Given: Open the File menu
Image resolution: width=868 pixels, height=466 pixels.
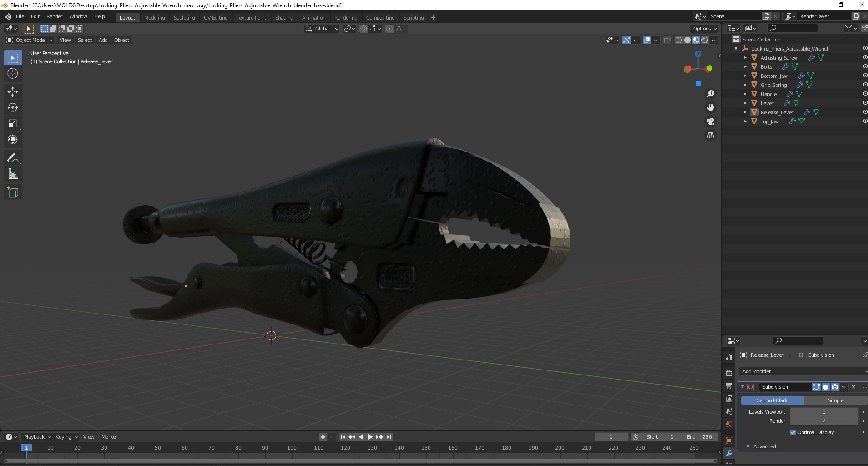Looking at the screenshot, I should point(20,16).
